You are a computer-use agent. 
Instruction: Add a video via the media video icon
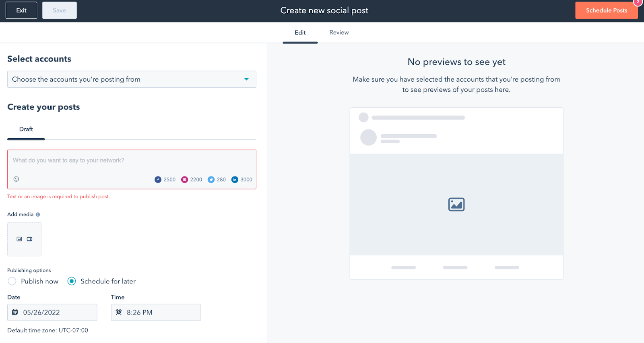[x=30, y=239]
